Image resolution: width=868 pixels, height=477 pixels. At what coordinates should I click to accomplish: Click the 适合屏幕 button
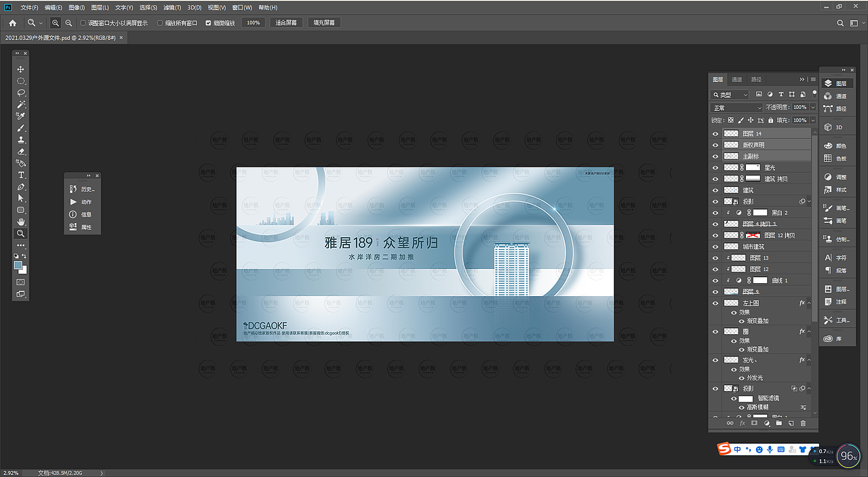(286, 22)
